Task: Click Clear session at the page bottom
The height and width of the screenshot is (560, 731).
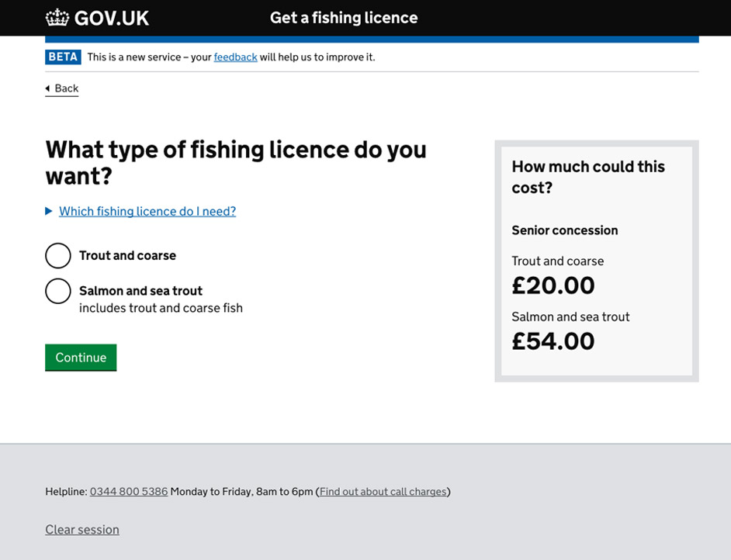Action: [82, 530]
